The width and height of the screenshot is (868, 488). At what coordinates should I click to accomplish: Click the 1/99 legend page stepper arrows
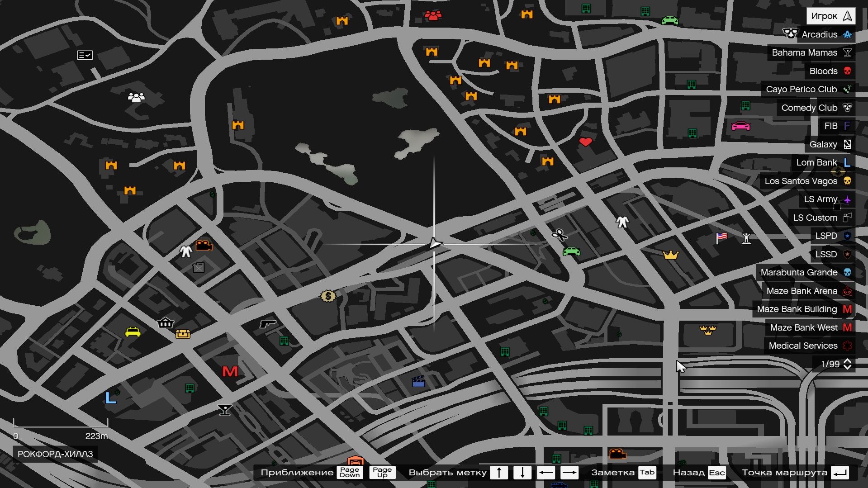pyautogui.click(x=847, y=364)
